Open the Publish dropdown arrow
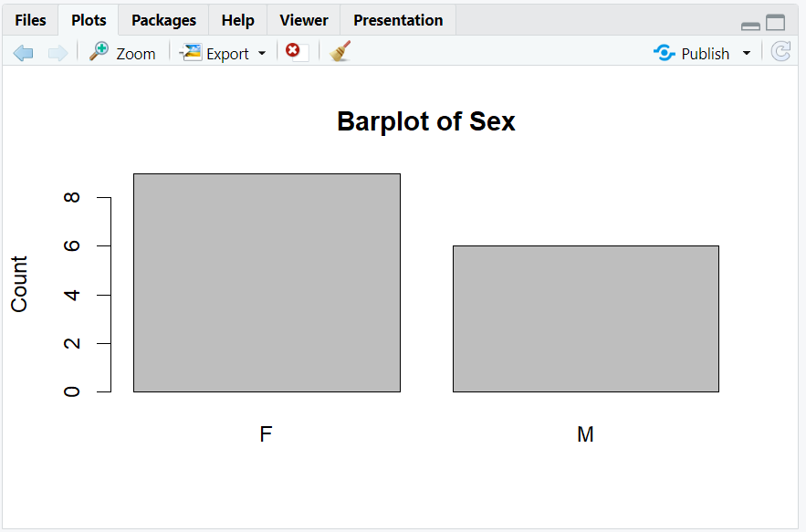The image size is (806, 532). (x=746, y=53)
